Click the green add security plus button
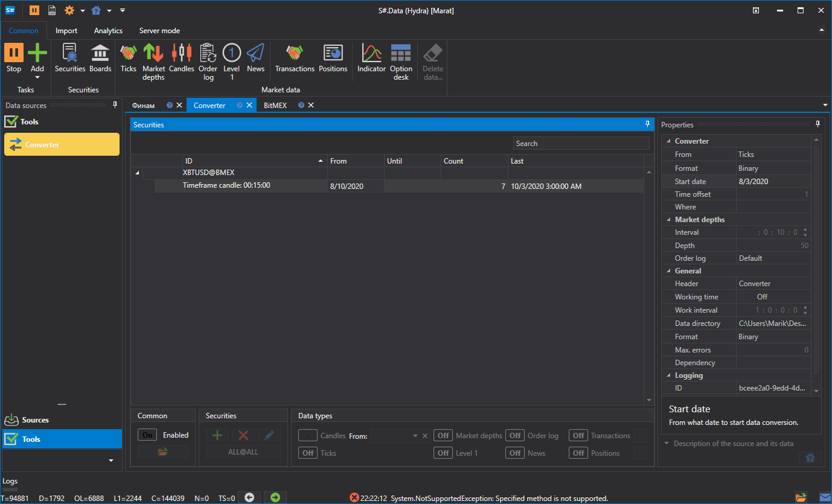Image resolution: width=832 pixels, height=504 pixels. click(x=217, y=435)
